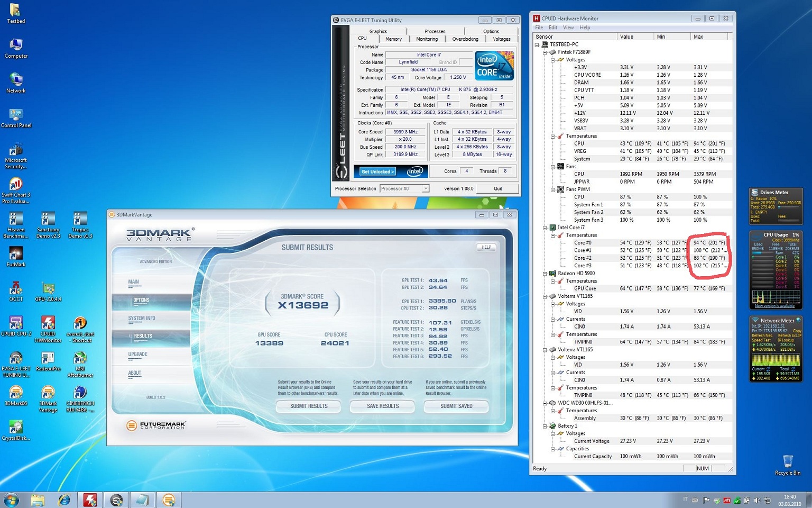Launch Microsoft Security desktop shortcut

[x=16, y=156]
